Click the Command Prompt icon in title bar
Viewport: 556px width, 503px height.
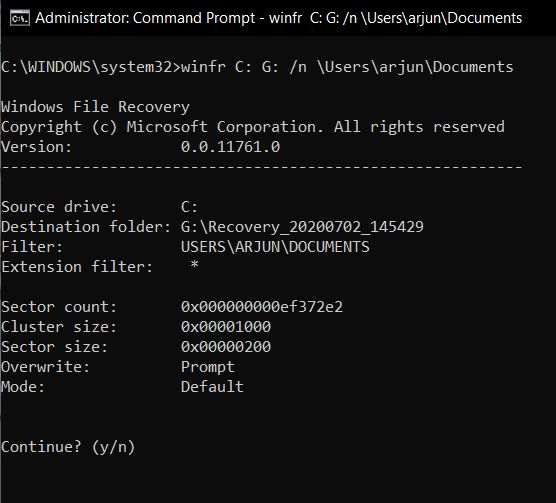click(x=20, y=18)
